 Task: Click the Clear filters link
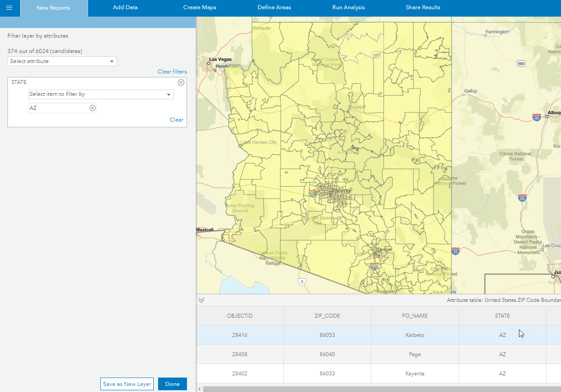pos(172,71)
